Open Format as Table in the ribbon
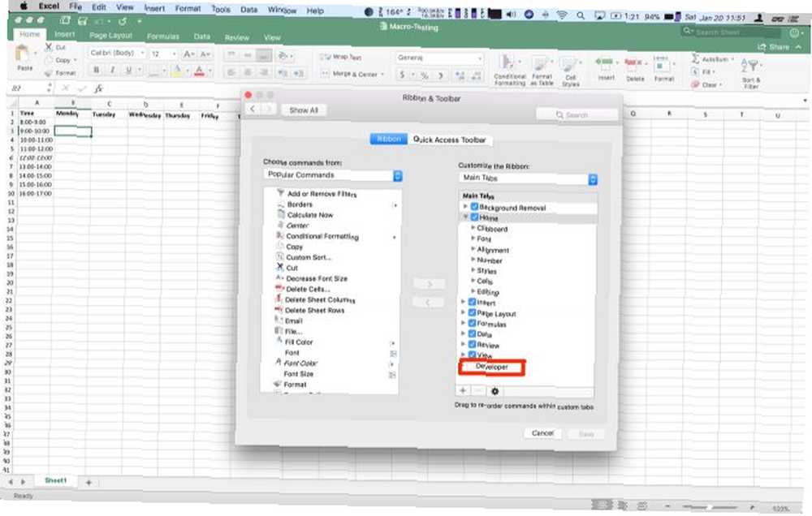The image size is (812, 516). pyautogui.click(x=541, y=71)
